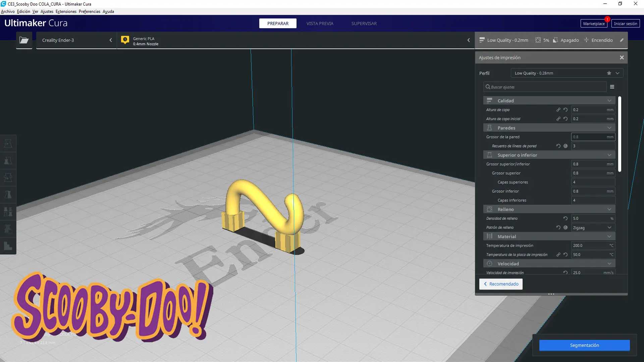Click the settings panel vertical scrollbar

620,134
